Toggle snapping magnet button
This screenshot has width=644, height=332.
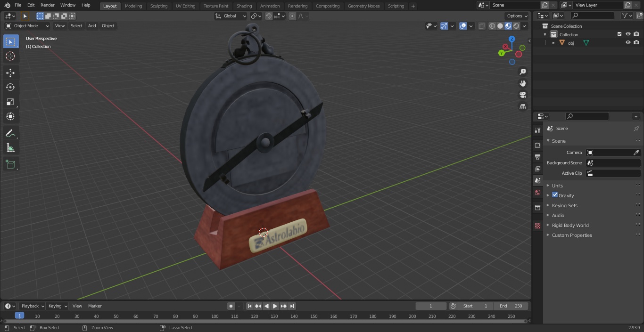[269, 16]
